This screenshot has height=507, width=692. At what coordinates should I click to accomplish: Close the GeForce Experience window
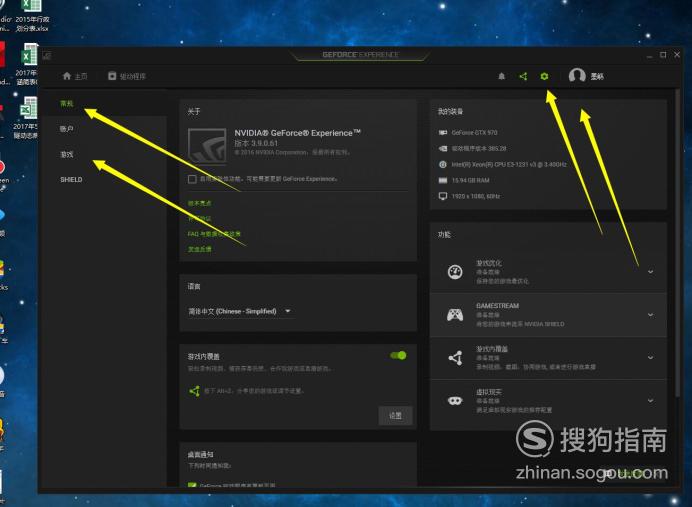click(677, 55)
